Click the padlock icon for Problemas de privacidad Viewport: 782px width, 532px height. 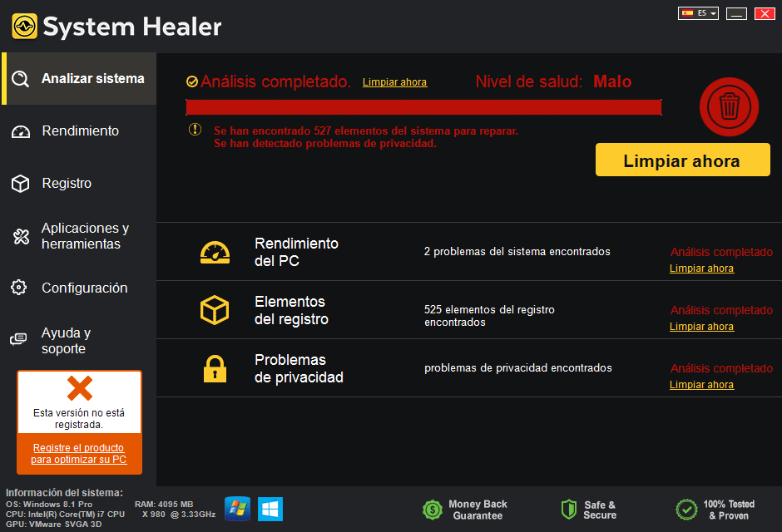[215, 368]
